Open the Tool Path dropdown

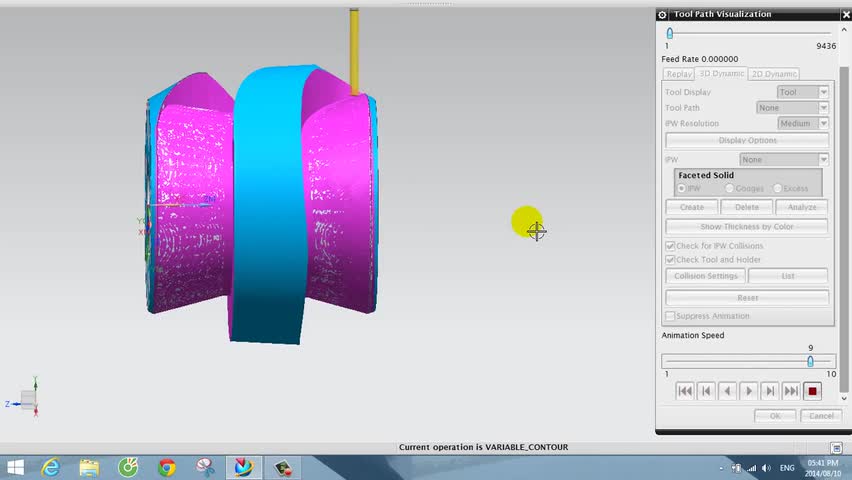tap(792, 108)
